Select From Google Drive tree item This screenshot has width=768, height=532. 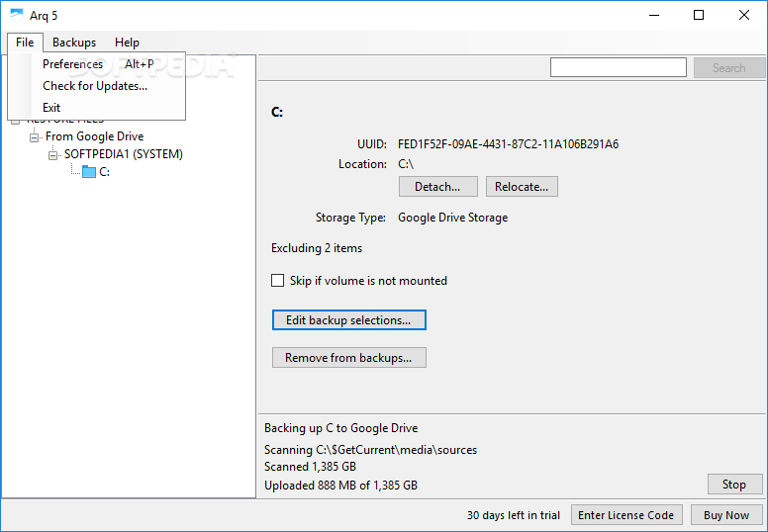pyautogui.click(x=95, y=136)
